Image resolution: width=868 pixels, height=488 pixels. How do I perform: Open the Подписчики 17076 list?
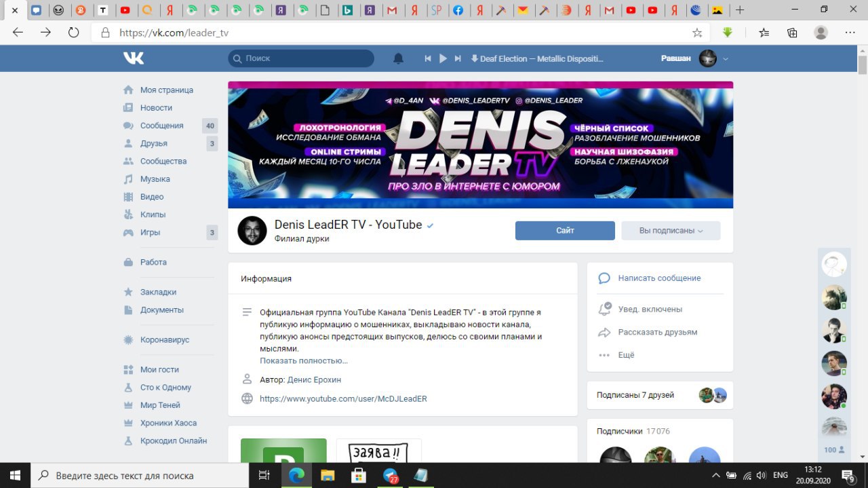point(633,431)
